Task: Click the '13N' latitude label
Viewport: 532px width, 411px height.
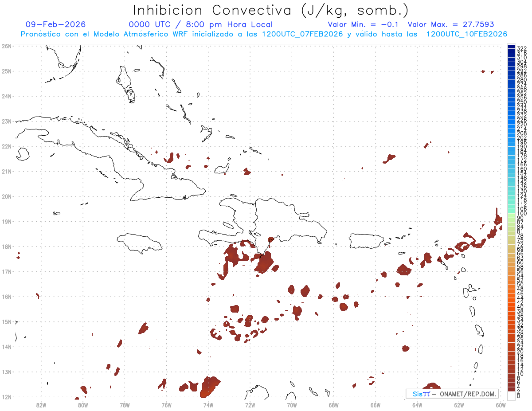Action: (6, 372)
